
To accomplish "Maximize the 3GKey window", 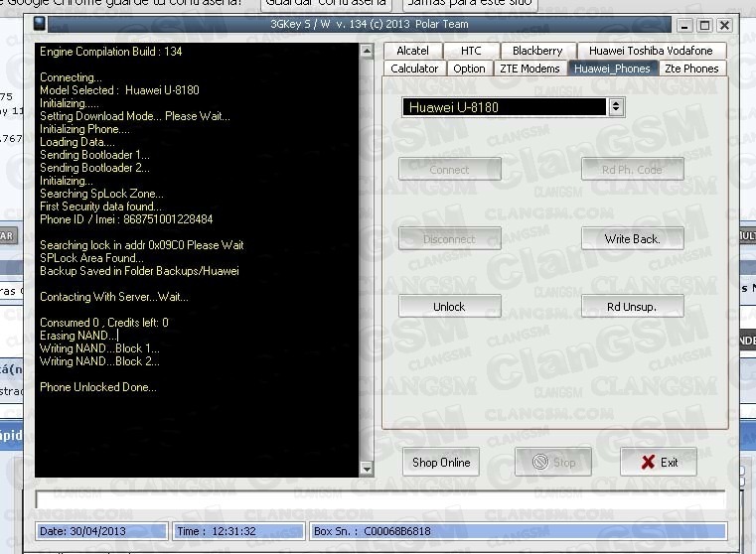I will point(704,25).
